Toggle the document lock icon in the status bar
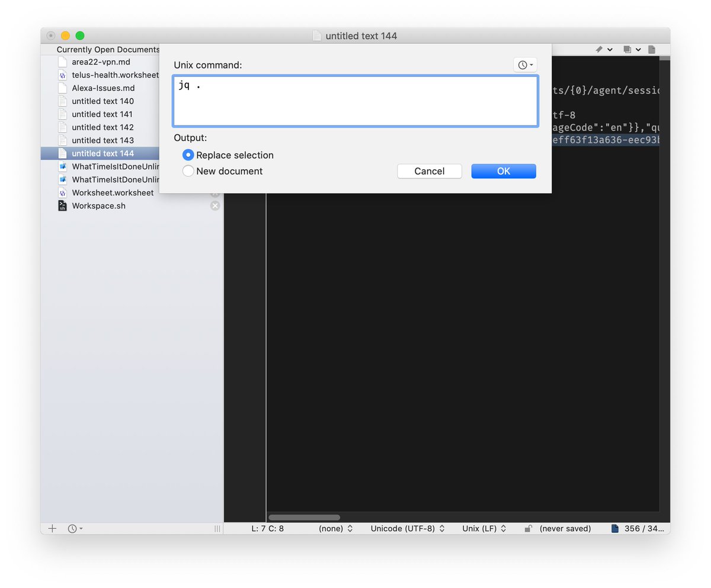The height and width of the screenshot is (588, 711). (528, 528)
